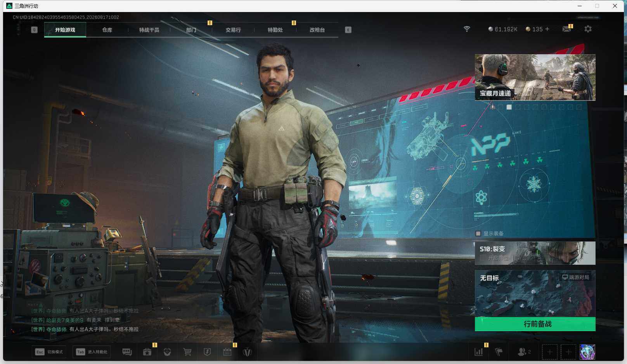Open the friends list icon showing 2
The image size is (627, 364).
point(524,352)
